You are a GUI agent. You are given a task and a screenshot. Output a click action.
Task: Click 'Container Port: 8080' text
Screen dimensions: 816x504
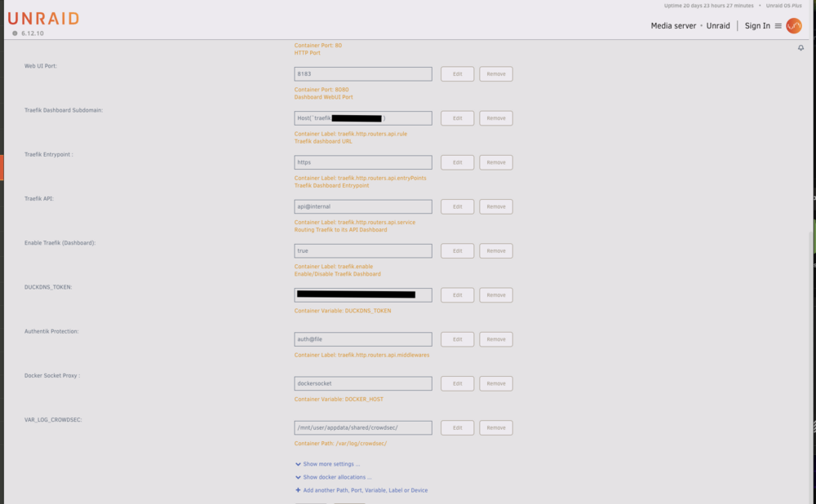coord(322,90)
